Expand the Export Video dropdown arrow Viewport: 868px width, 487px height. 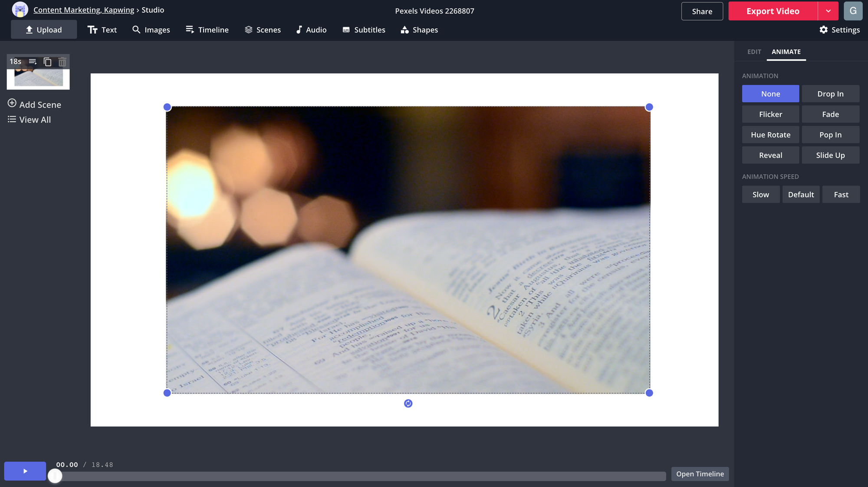828,11
